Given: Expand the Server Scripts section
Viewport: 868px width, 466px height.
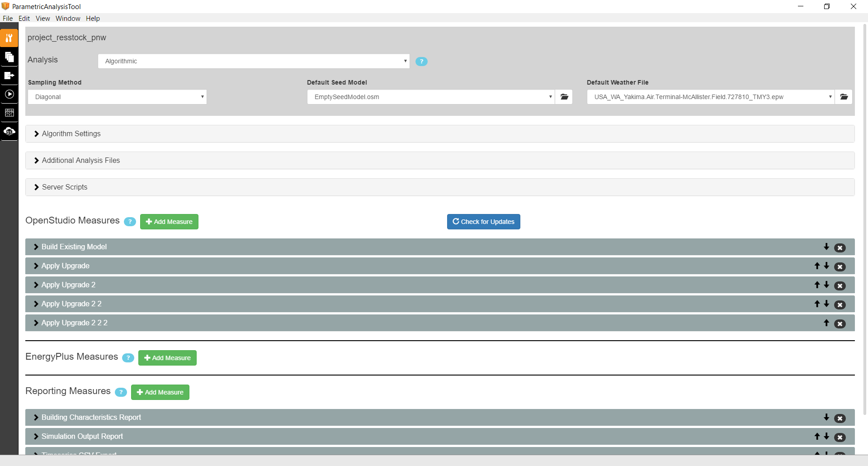Looking at the screenshot, I should (x=65, y=187).
